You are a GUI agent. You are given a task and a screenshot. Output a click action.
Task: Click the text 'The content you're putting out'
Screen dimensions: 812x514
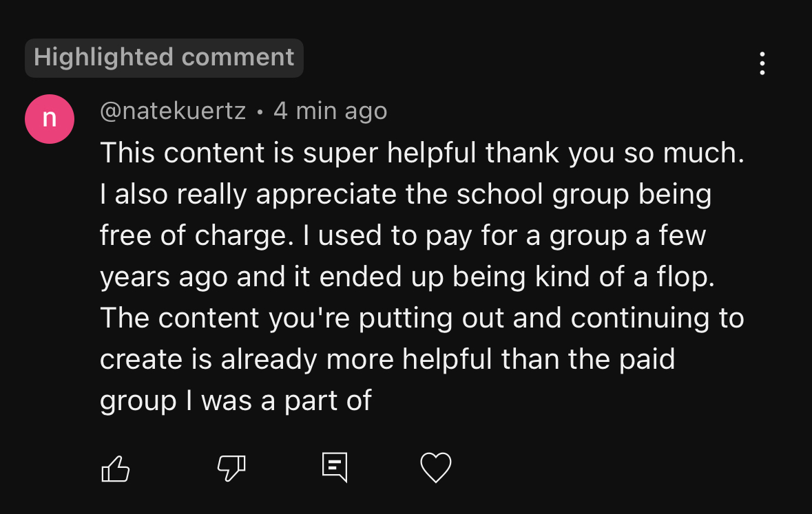tap(302, 318)
